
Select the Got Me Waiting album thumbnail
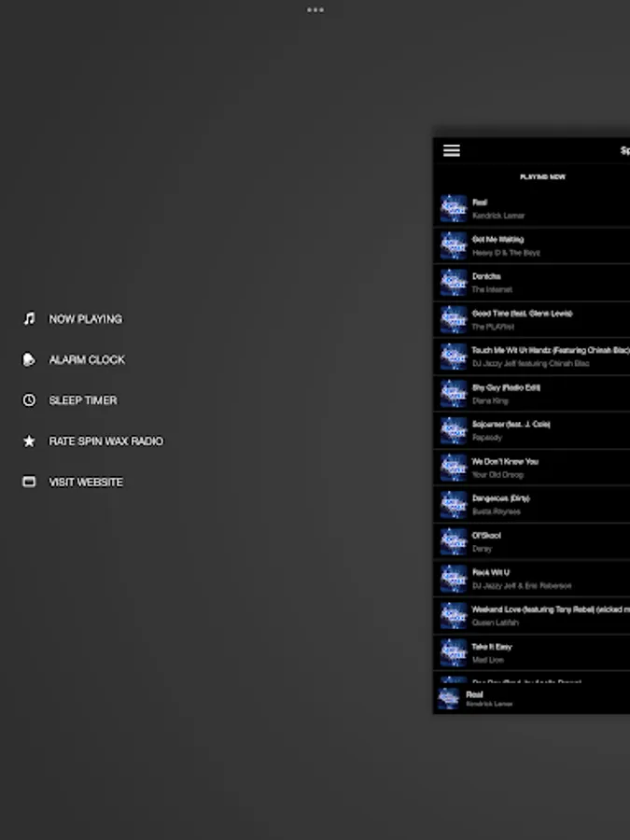454,245
